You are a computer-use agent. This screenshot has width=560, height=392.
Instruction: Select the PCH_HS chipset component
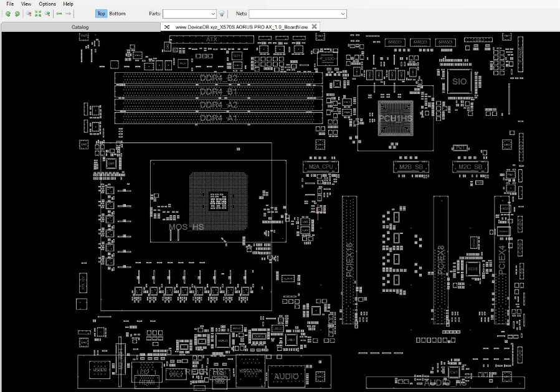396,118
